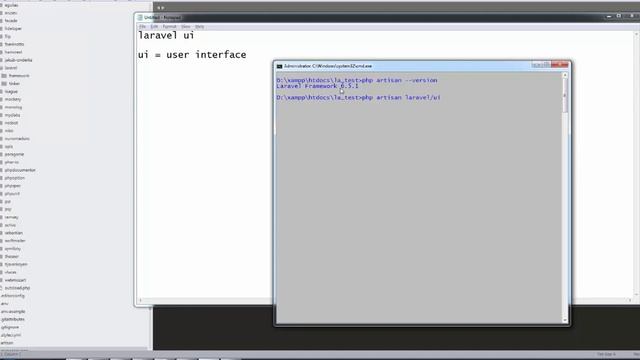Expand the sebastian folder in sidebar
The height and width of the screenshot is (360, 640).
tap(13, 233)
